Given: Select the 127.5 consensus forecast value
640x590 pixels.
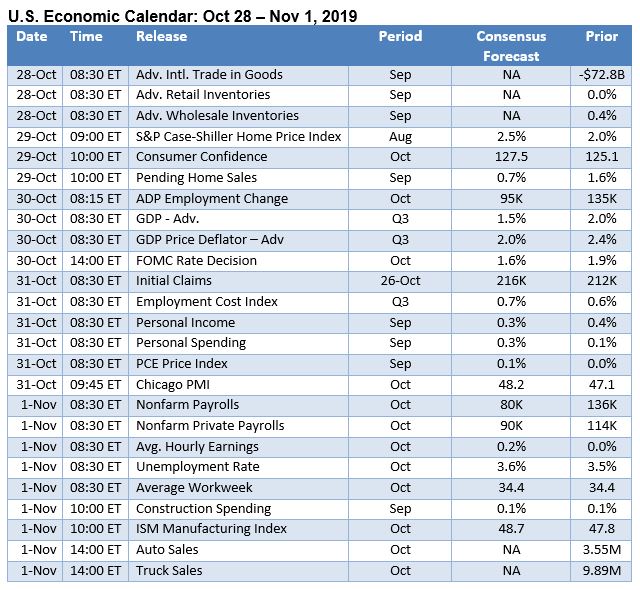Looking at the screenshot, I should (511, 157).
